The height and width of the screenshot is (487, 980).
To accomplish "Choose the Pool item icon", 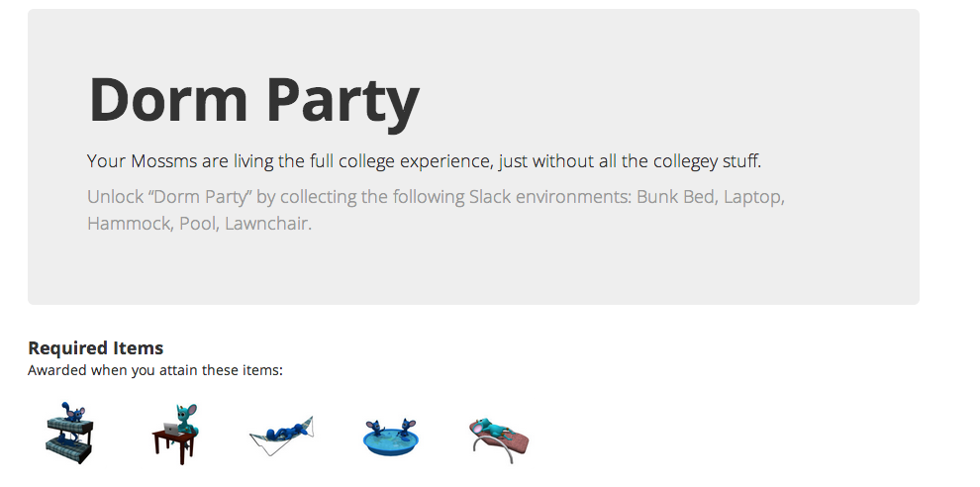I will [393, 437].
